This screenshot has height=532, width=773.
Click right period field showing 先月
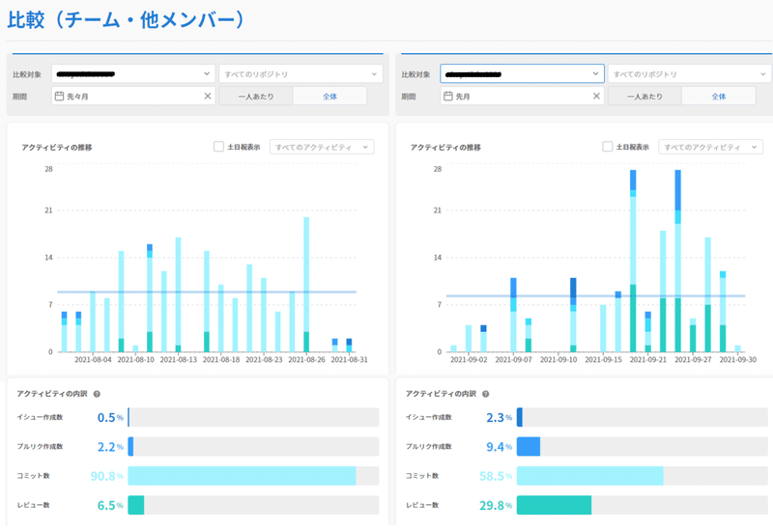(522, 96)
